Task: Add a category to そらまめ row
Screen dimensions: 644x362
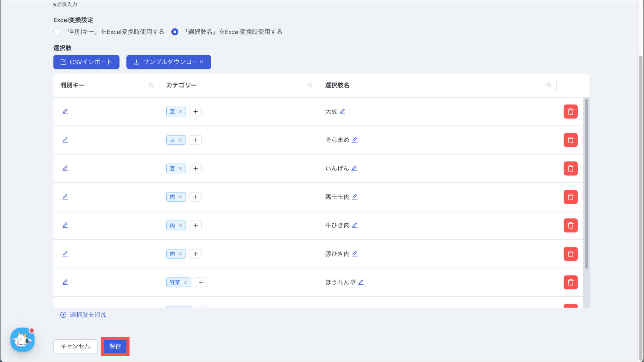Action: point(196,140)
